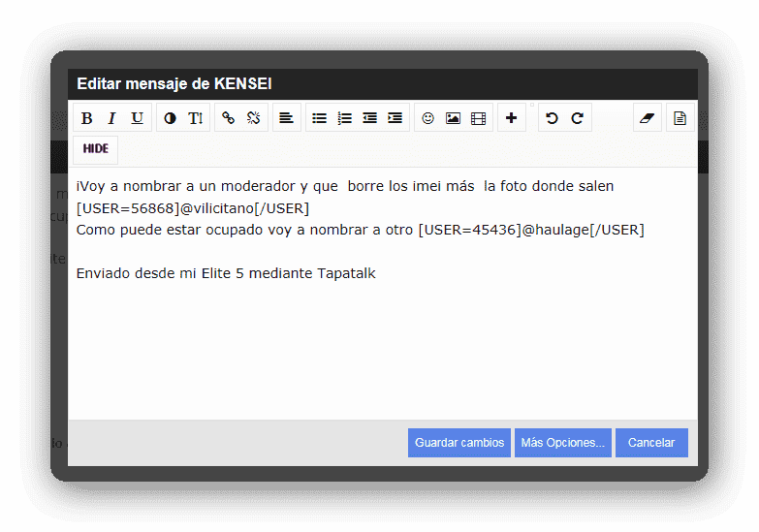Screen dimensions: 759x532
Task: Switch to BB code source mode
Action: (680, 118)
